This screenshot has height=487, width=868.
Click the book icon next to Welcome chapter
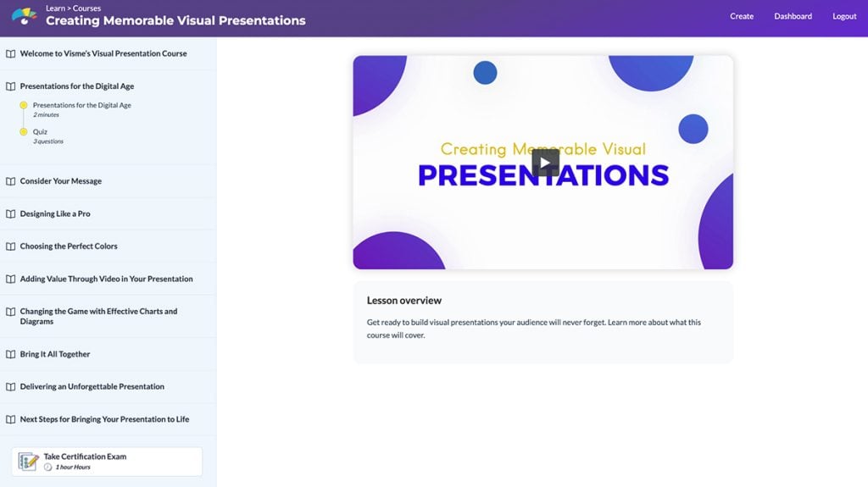point(10,53)
